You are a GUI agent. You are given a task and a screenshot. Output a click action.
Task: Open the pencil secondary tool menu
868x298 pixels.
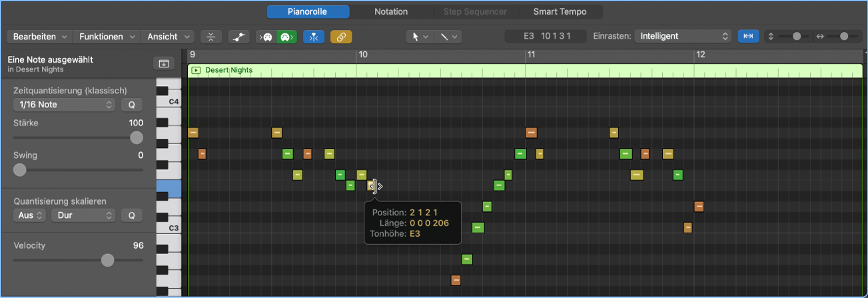pyautogui.click(x=448, y=37)
